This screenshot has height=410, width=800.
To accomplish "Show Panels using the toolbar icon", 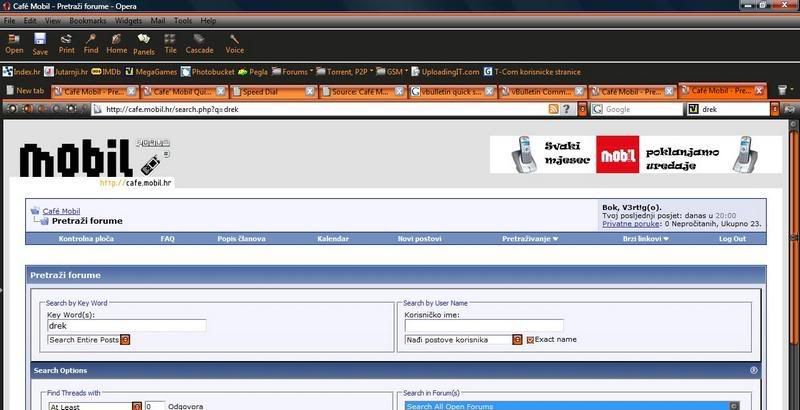I will click(x=144, y=44).
